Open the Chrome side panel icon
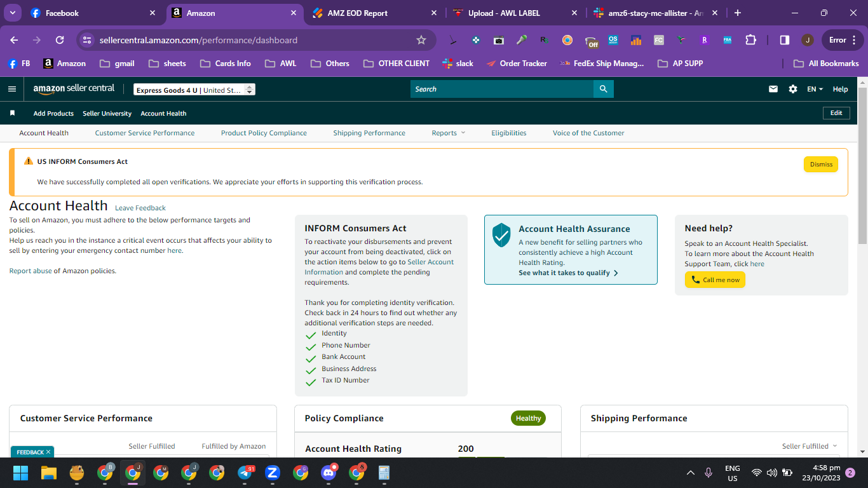Image resolution: width=868 pixels, height=488 pixels. coord(785,40)
